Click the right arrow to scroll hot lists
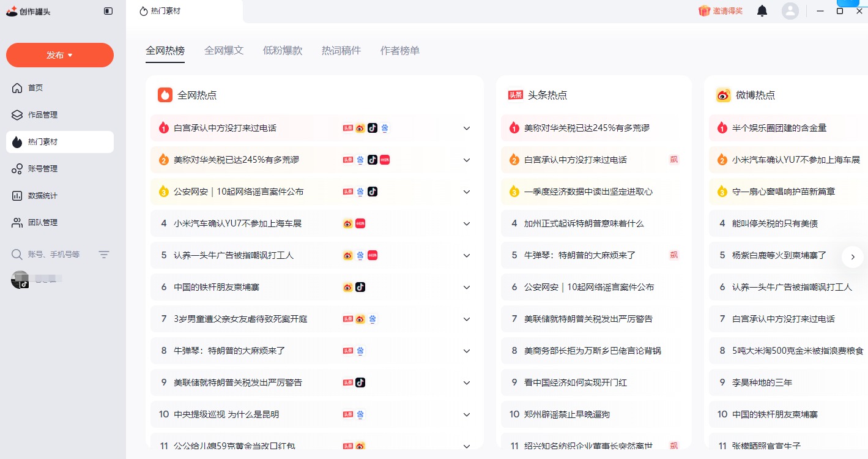The image size is (868, 459). (x=853, y=257)
